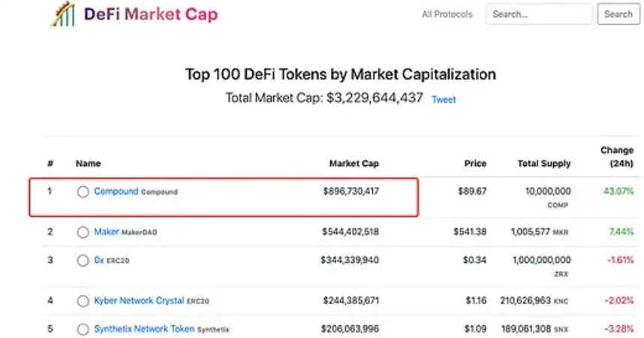
Task: Click the Compound token circle icon
Action: pos(83,192)
